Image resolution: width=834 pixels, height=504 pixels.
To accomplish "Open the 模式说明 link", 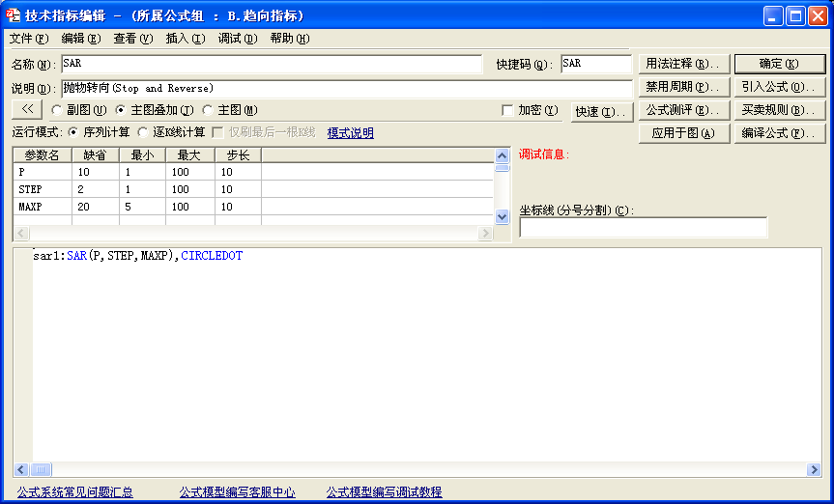I will pyautogui.click(x=351, y=133).
